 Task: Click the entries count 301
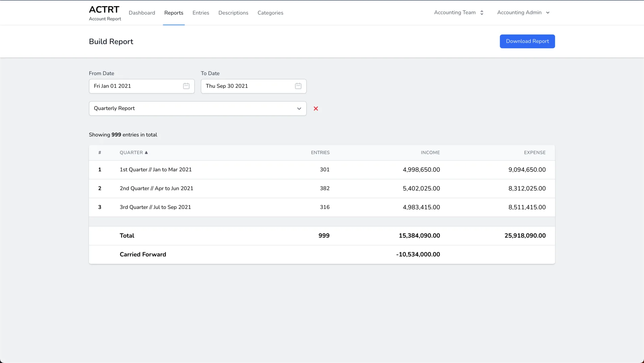click(x=325, y=170)
